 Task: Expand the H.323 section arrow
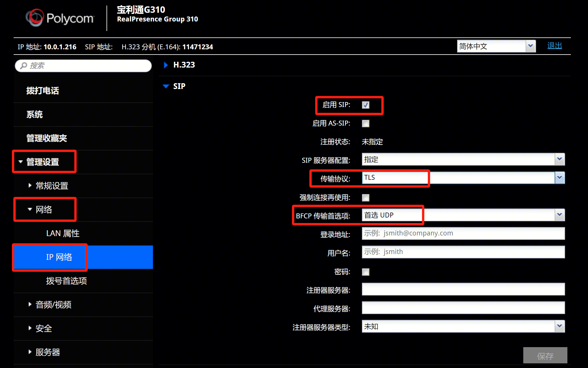(166, 65)
